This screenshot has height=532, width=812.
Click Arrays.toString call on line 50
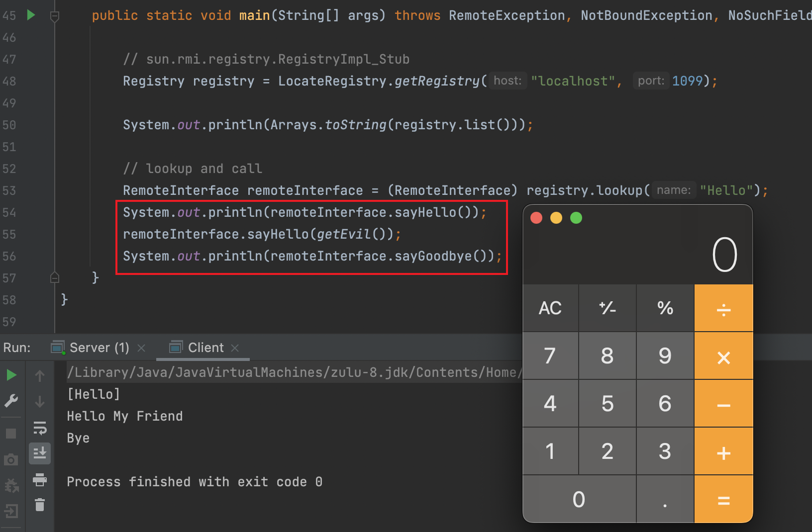pyautogui.click(x=328, y=125)
